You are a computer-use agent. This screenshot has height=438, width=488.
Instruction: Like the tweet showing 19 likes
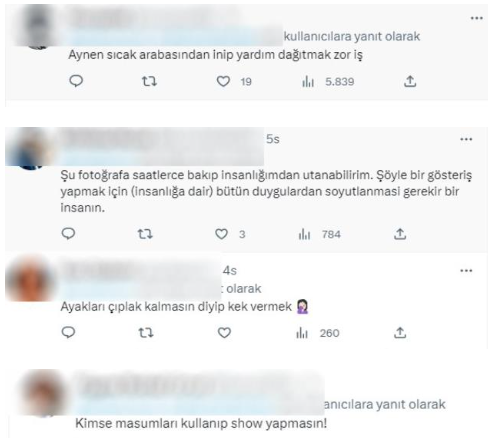coord(223,81)
